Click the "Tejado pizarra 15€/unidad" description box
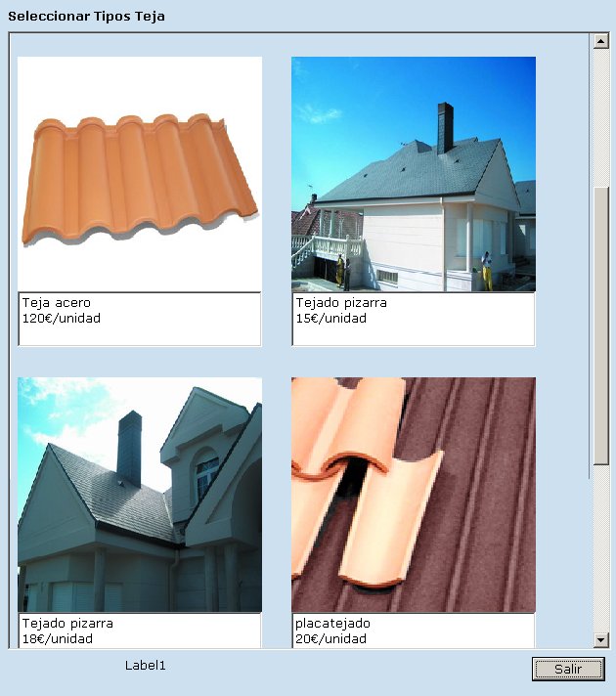The width and height of the screenshot is (616, 696). pyautogui.click(x=414, y=319)
